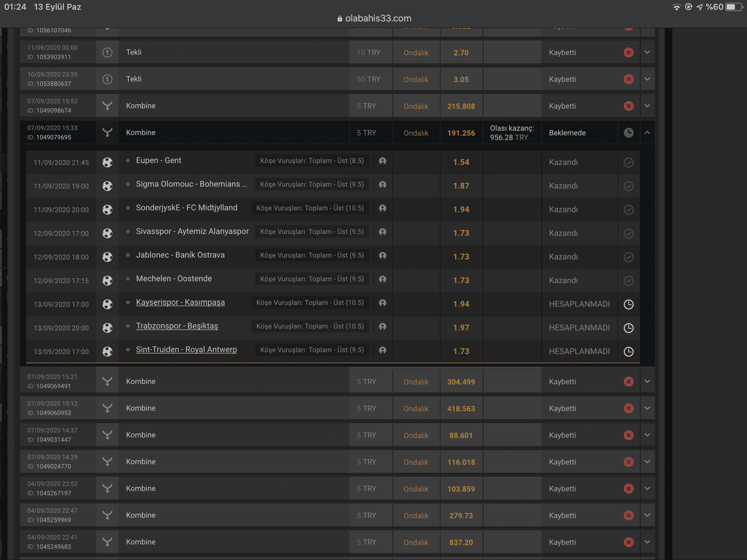Expand the Kombine bet with odds 116.018
747x560 pixels.
coord(647,462)
